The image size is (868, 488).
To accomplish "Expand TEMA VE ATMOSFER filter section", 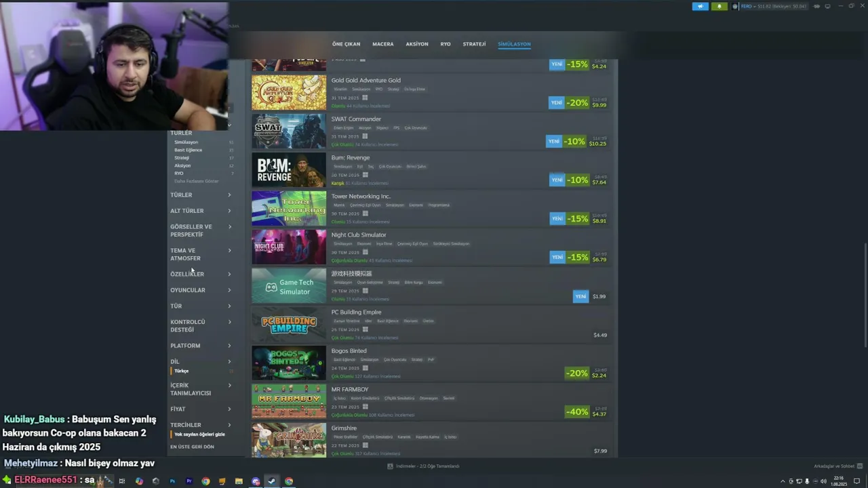I will [201, 254].
